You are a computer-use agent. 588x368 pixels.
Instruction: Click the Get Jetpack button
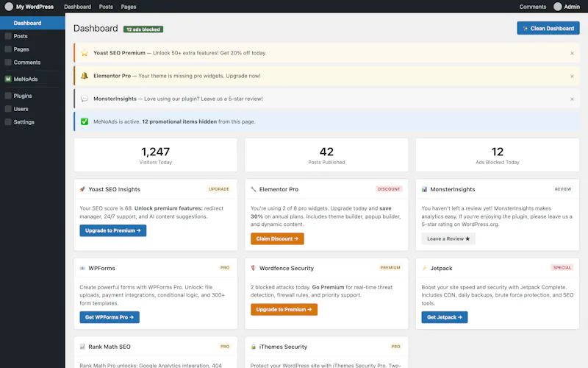pos(445,317)
